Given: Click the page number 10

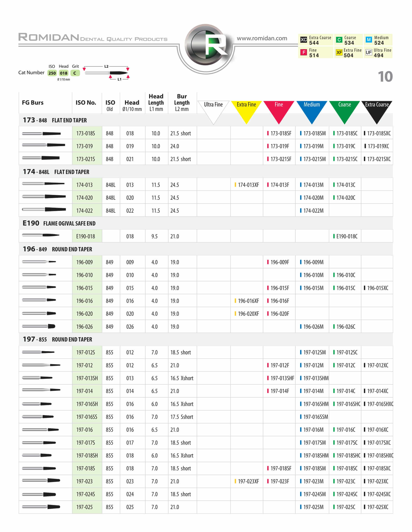Looking at the screenshot, I should 385,76.
